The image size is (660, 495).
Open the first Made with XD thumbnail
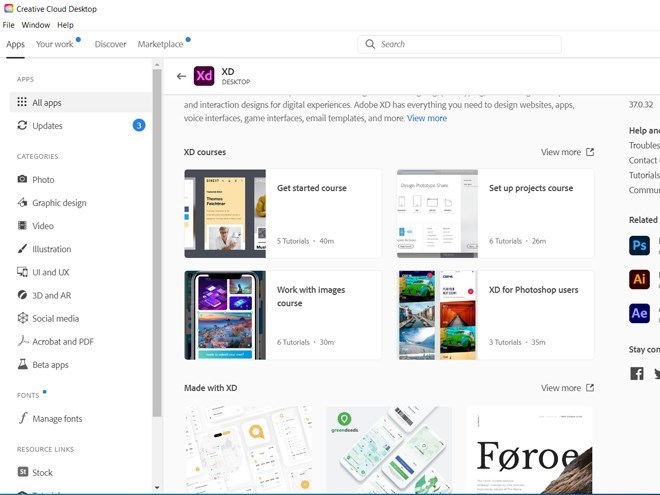[x=248, y=450]
